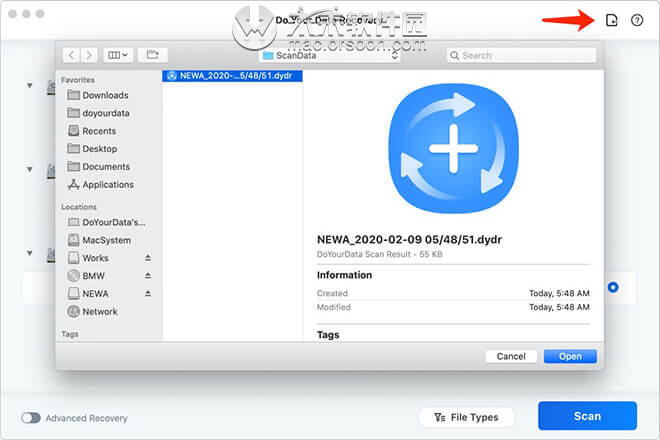
Task: Select the NEWA_2020 dydr file
Action: tap(232, 76)
